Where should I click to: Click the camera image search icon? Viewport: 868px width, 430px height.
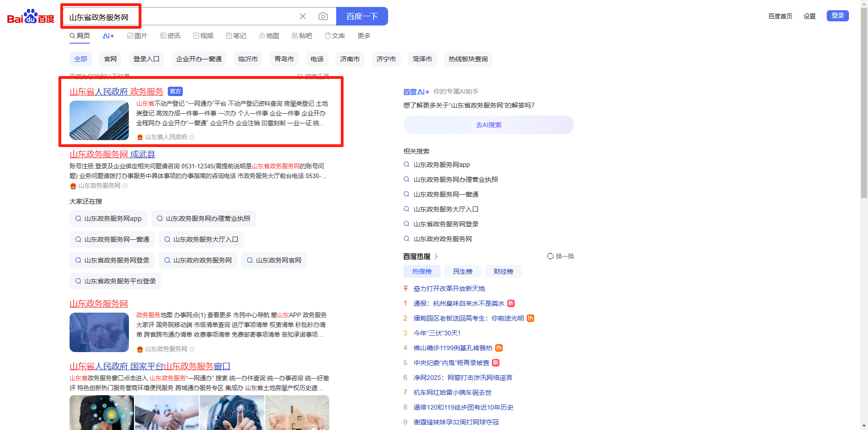[323, 16]
